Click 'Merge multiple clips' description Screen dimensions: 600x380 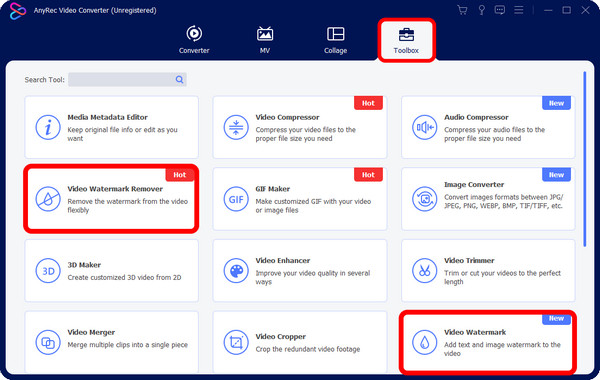coord(128,345)
